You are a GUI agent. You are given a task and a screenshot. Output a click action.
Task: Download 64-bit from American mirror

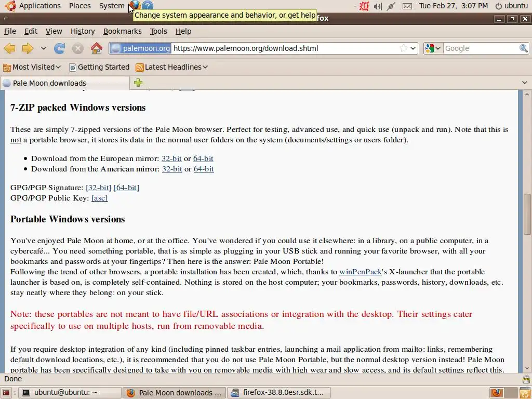coord(204,169)
